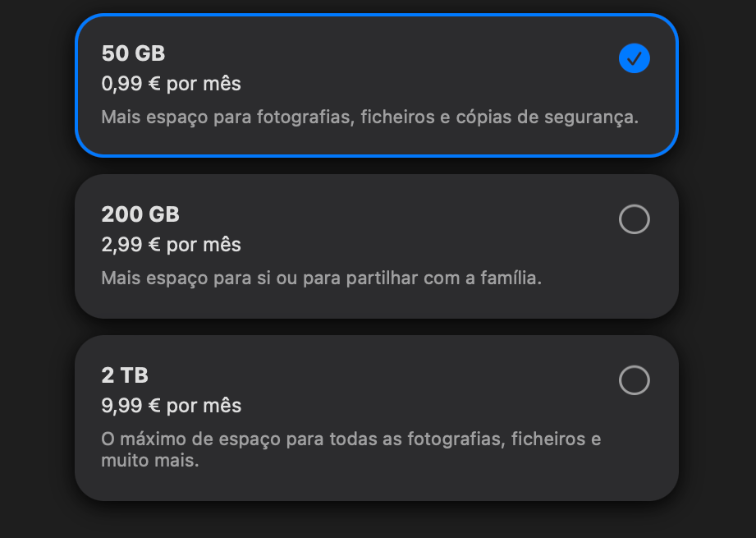Screen dimensions: 756x538
Task: Select the 200 GB plan radio button
Action: tap(634, 219)
